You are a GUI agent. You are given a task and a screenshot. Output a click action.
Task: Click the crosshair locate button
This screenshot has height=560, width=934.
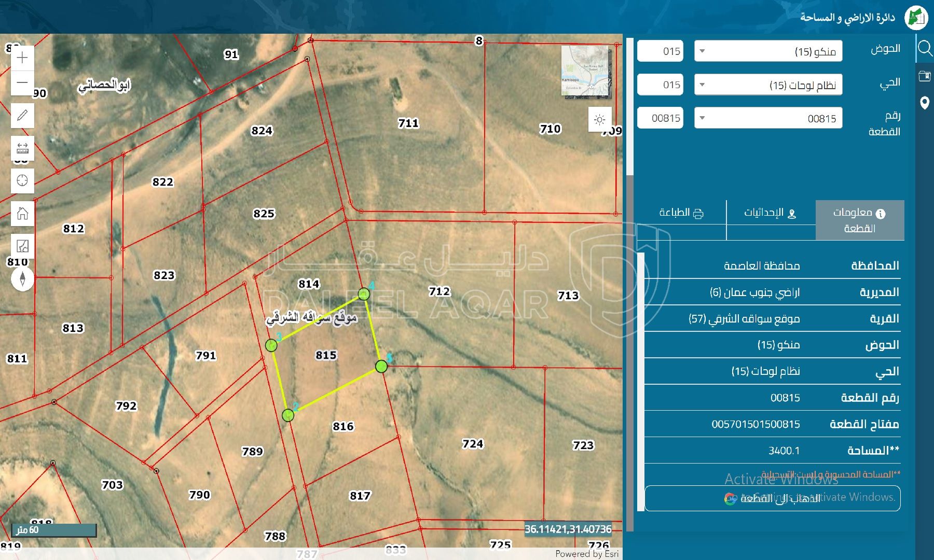click(22, 181)
